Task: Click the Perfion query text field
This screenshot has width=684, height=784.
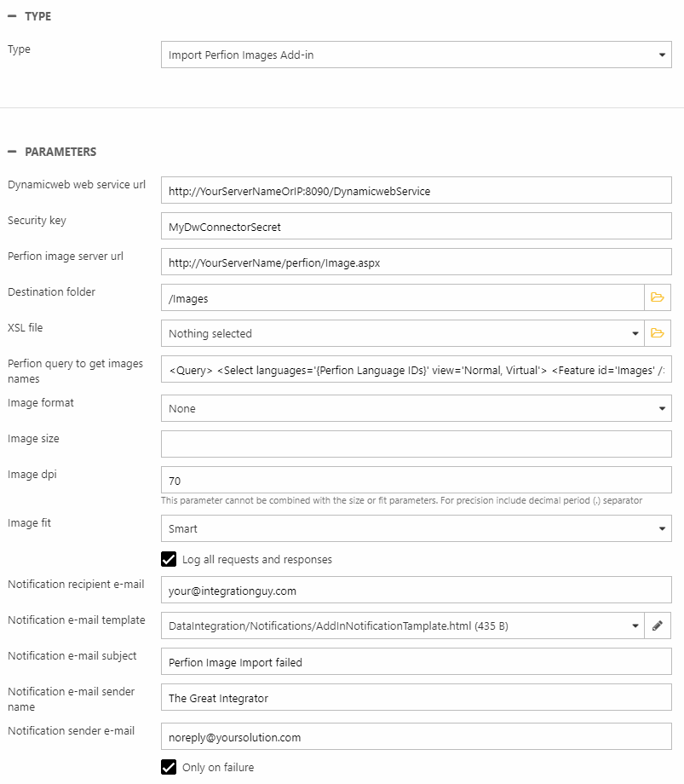Action: (x=416, y=370)
